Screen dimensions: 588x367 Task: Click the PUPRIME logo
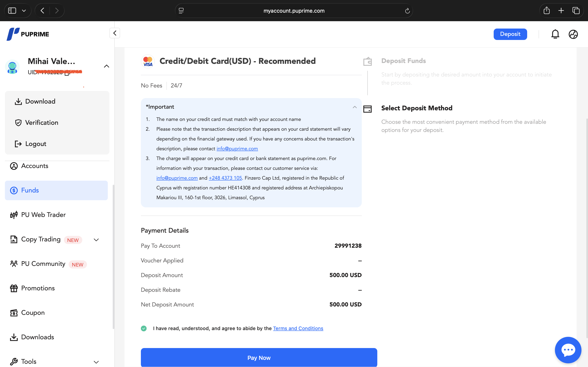coord(28,34)
